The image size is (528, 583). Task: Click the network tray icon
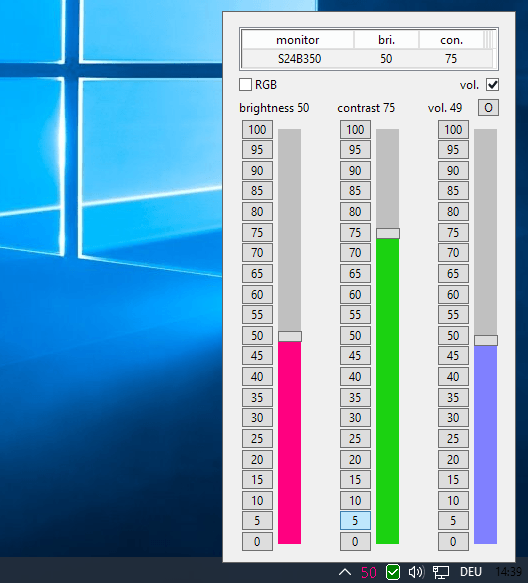tap(441, 572)
